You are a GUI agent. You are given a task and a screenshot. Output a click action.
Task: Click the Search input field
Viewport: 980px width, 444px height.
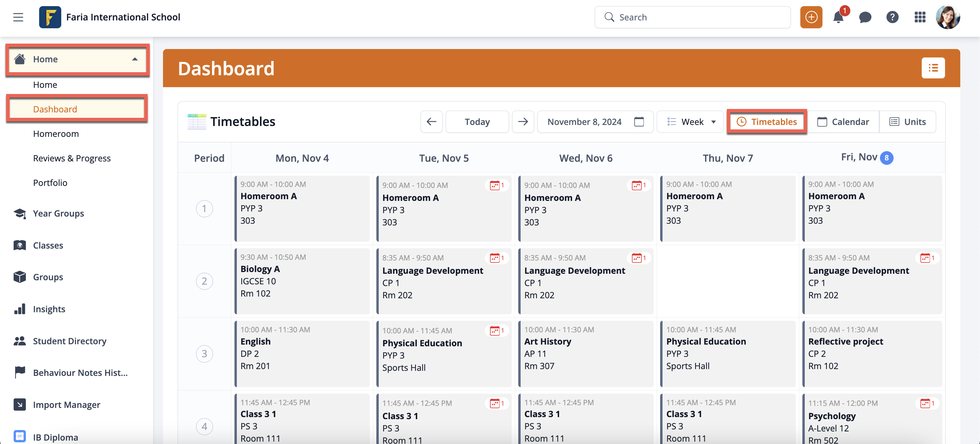(x=692, y=17)
